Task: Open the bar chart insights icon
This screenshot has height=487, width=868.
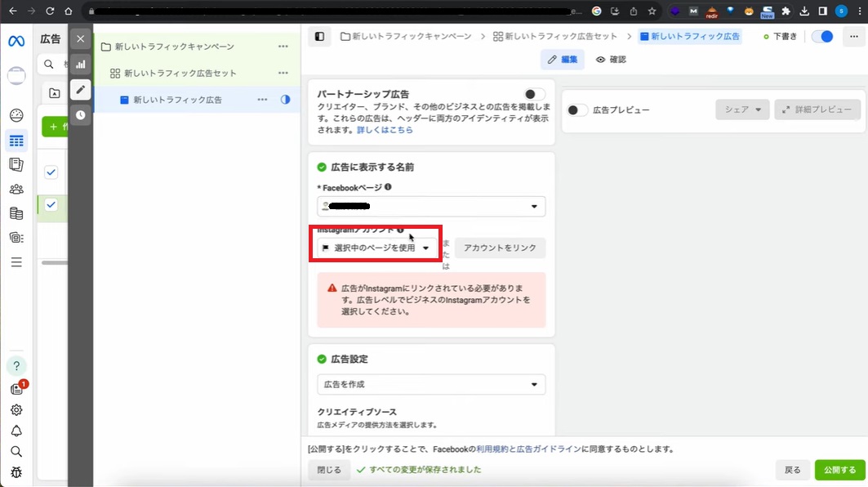Action: click(x=80, y=64)
